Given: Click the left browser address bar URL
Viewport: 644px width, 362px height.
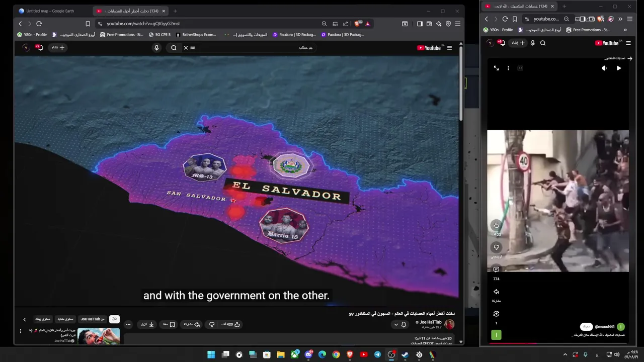Looking at the screenshot, I should pyautogui.click(x=143, y=24).
